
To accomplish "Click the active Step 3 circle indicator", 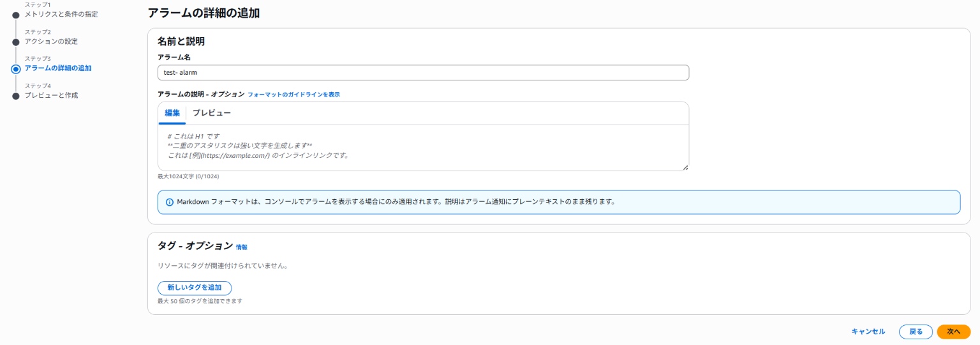I will (16, 69).
